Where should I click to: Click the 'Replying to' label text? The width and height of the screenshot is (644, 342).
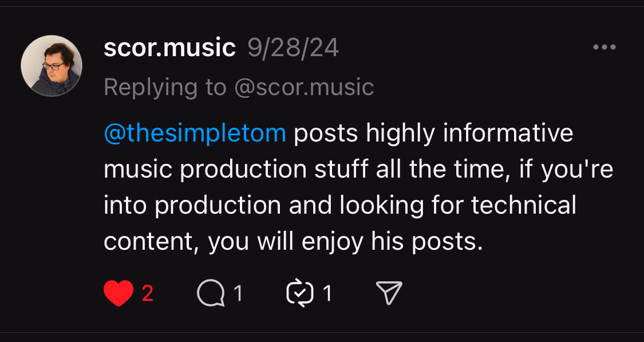pyautogui.click(x=165, y=87)
